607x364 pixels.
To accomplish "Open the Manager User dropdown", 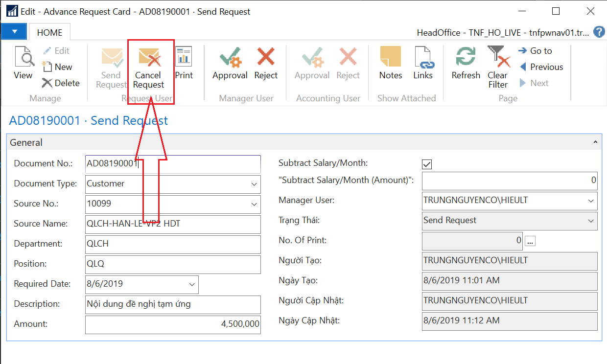I will pos(591,201).
